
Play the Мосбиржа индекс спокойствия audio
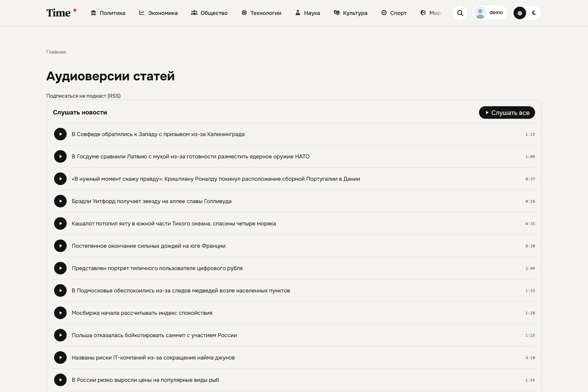coord(60,313)
